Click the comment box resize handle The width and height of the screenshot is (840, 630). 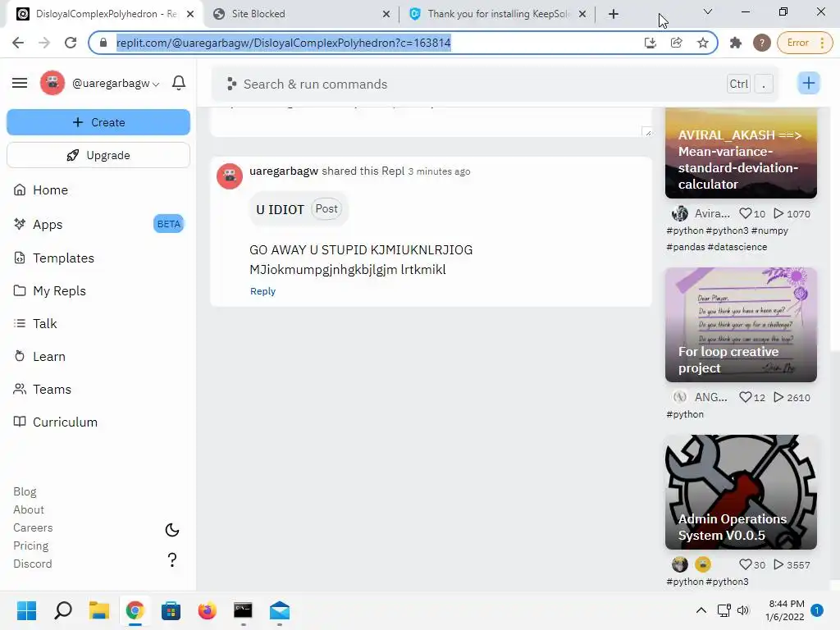647,132
